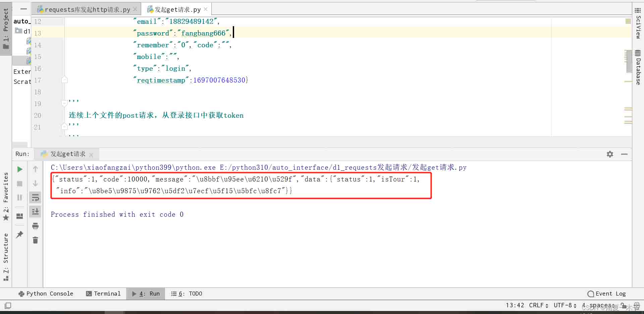Image resolution: width=644 pixels, height=314 pixels.
Task: Open the TODO tool window
Action: (191, 294)
